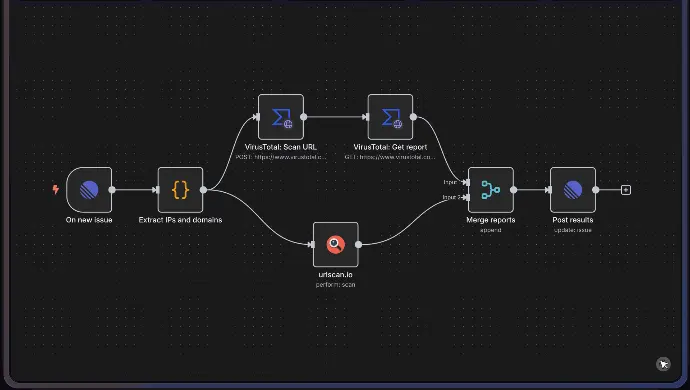The image size is (690, 390).
Task: Click the urlscan.io node output connector
Action: click(359, 244)
